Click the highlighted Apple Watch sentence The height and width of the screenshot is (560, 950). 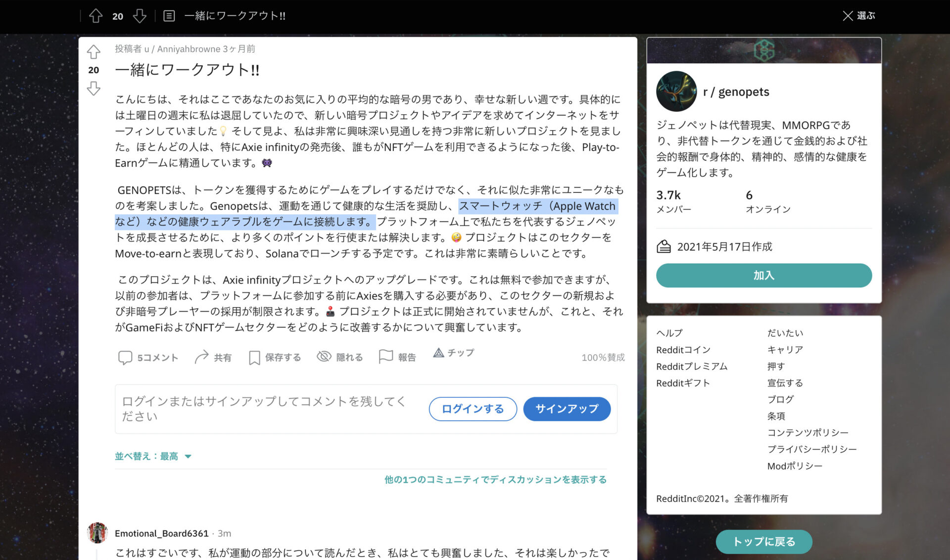pyautogui.click(x=366, y=214)
